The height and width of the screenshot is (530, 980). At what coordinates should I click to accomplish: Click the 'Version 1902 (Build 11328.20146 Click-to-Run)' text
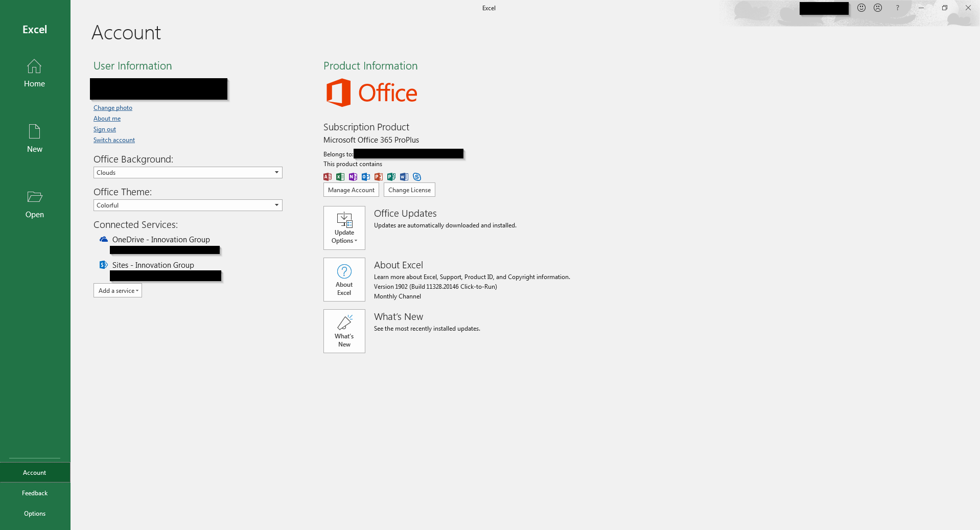[x=435, y=287]
